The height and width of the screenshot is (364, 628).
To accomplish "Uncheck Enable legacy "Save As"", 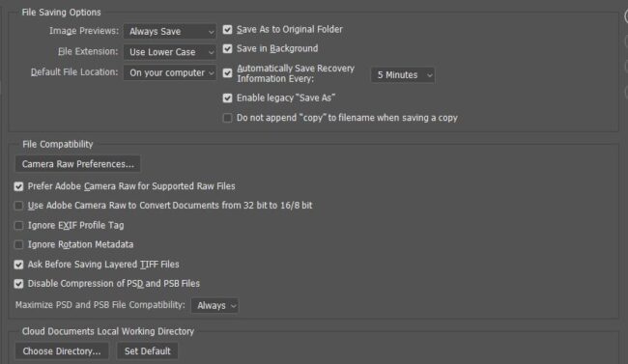I will pos(227,98).
